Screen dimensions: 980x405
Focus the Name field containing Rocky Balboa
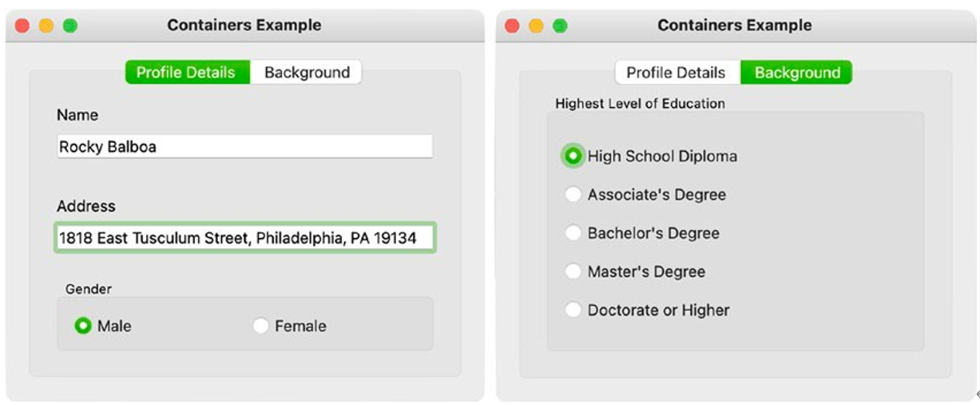244,147
